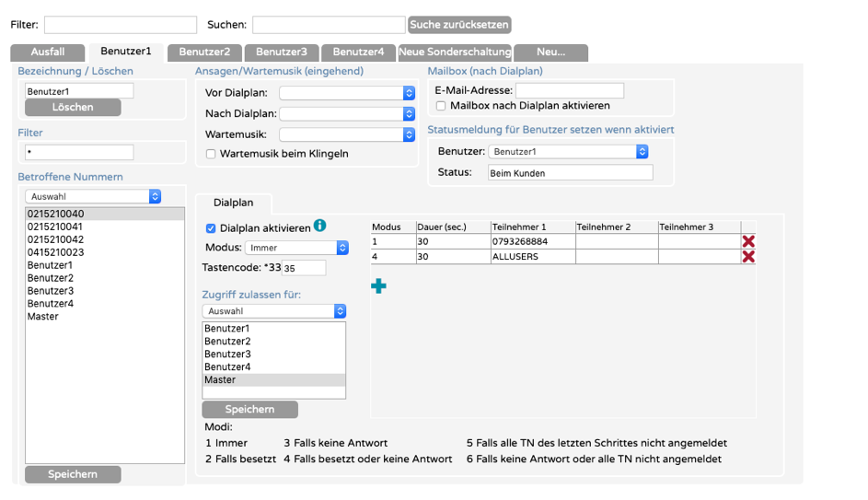
Task: Select the Dialplan tab
Action: (x=234, y=203)
